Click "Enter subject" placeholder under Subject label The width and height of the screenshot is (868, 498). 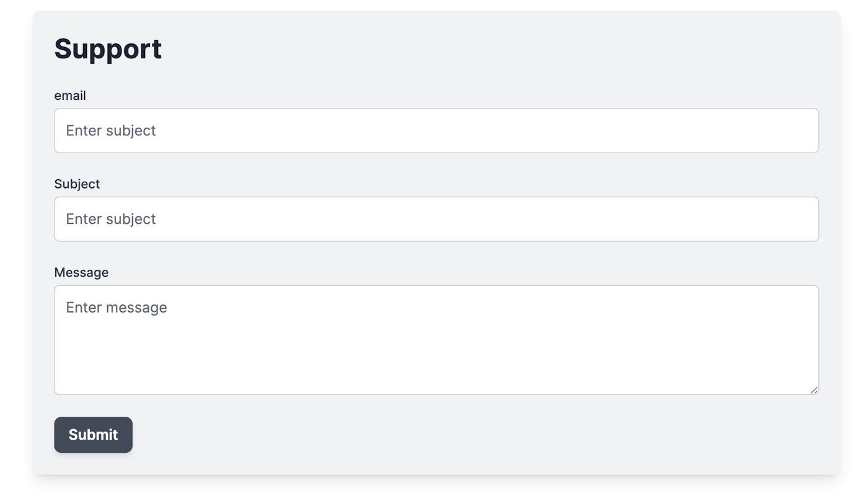pyautogui.click(x=111, y=220)
